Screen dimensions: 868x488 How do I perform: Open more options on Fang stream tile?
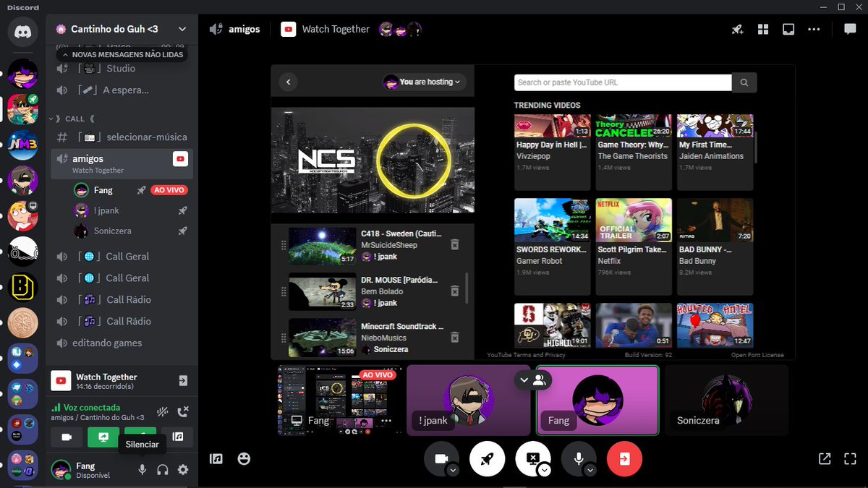point(386,421)
